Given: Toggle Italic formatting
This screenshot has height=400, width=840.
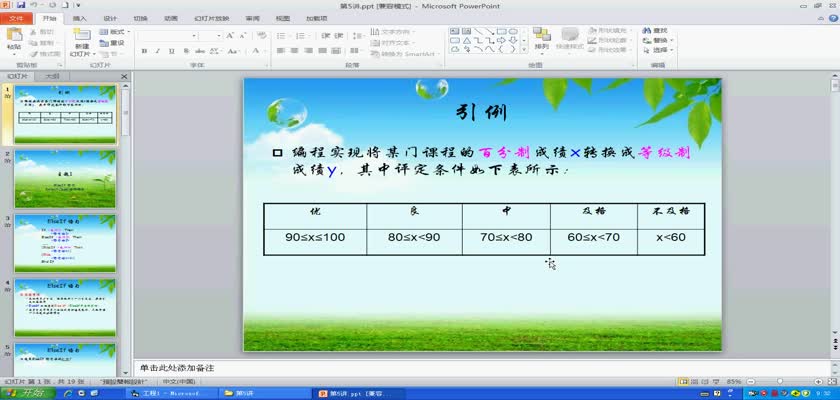Looking at the screenshot, I should tap(156, 51).
